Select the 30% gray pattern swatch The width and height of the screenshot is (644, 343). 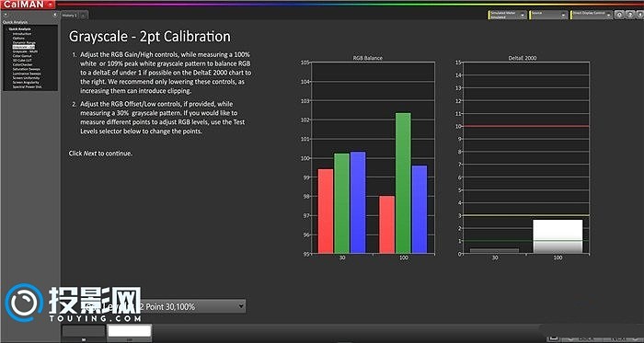(84, 331)
